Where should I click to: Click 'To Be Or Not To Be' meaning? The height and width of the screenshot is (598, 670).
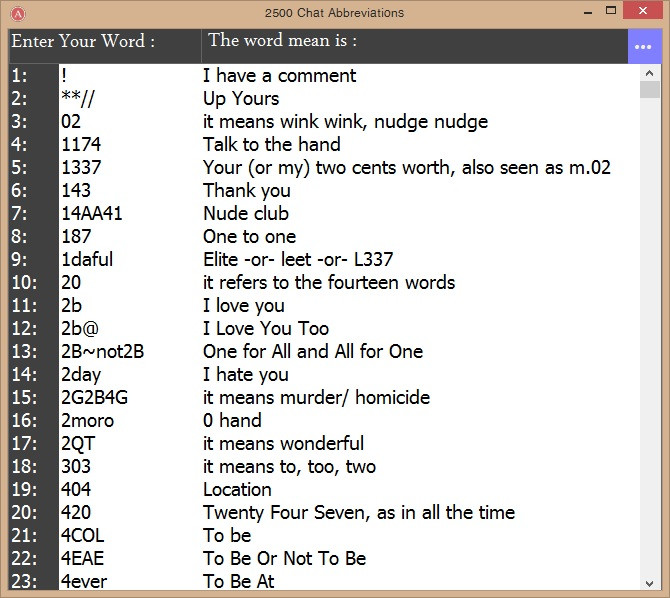point(285,559)
